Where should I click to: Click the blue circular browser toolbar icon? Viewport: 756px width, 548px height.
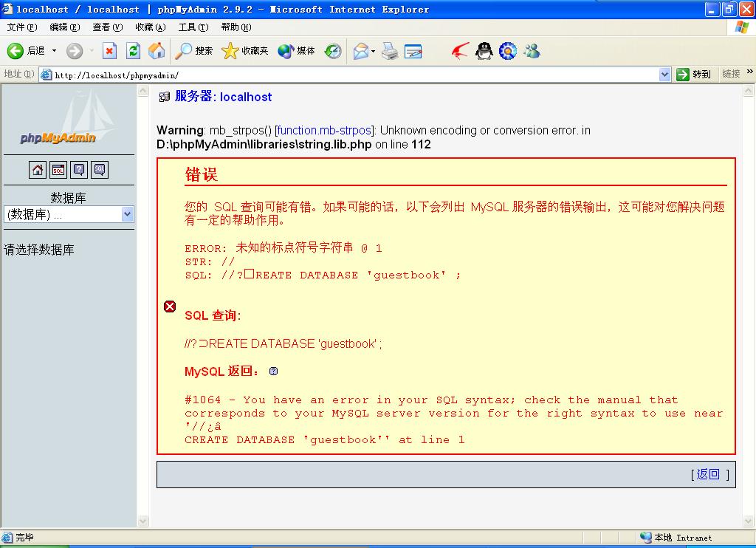(507, 51)
